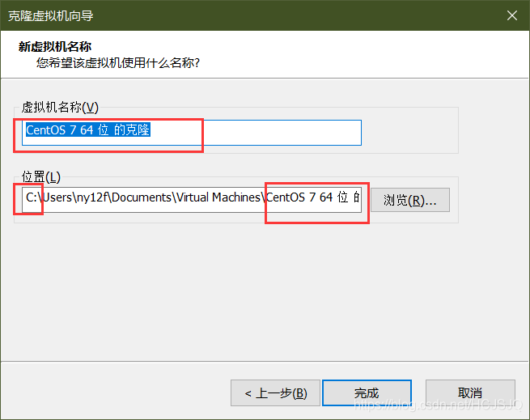
Task: Close the clone VM wizard dialog
Action: click(x=512, y=15)
